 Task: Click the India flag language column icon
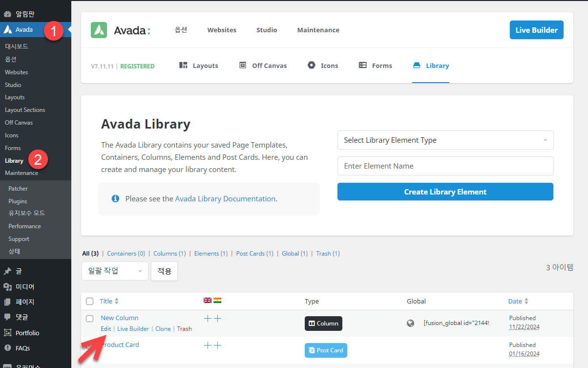[217, 301]
